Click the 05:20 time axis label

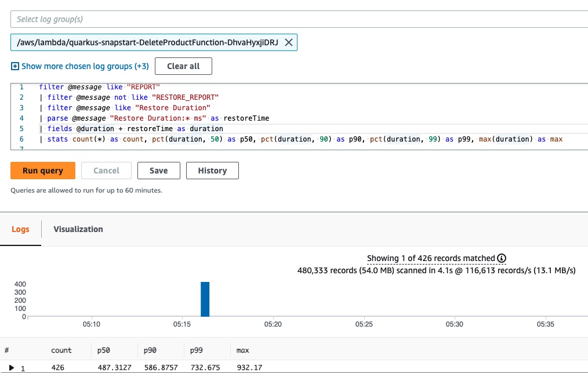(273, 324)
